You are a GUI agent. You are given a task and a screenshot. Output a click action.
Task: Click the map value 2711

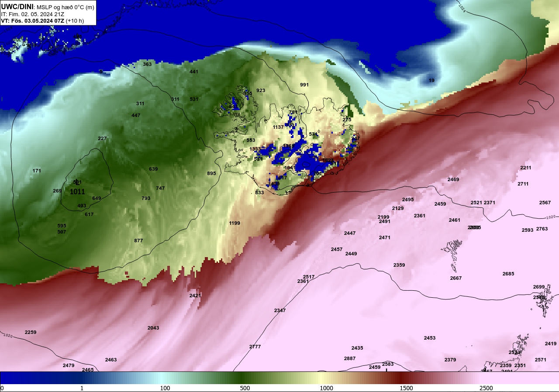[523, 184]
